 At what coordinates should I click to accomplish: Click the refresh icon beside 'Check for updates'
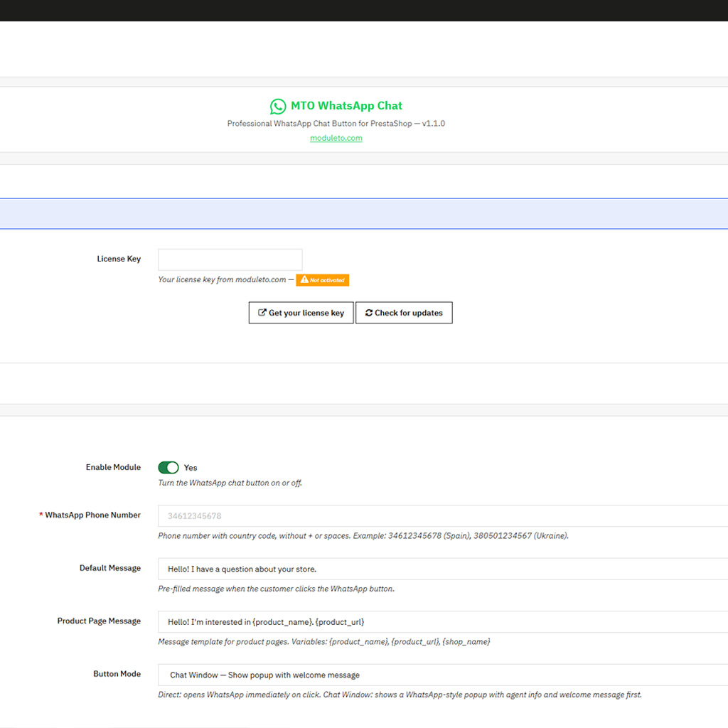coord(369,313)
